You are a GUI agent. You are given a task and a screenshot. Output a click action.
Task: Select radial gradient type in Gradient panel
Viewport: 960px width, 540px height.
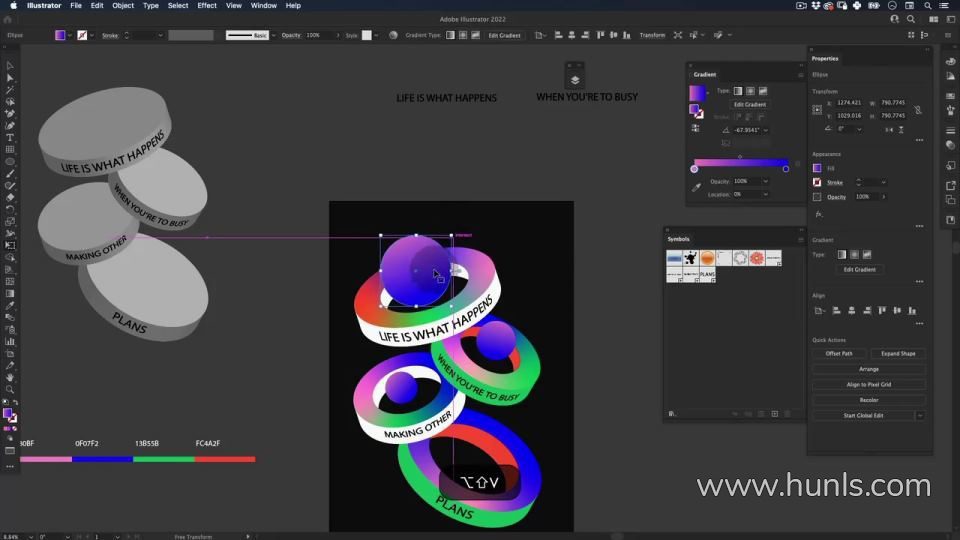[x=750, y=91]
